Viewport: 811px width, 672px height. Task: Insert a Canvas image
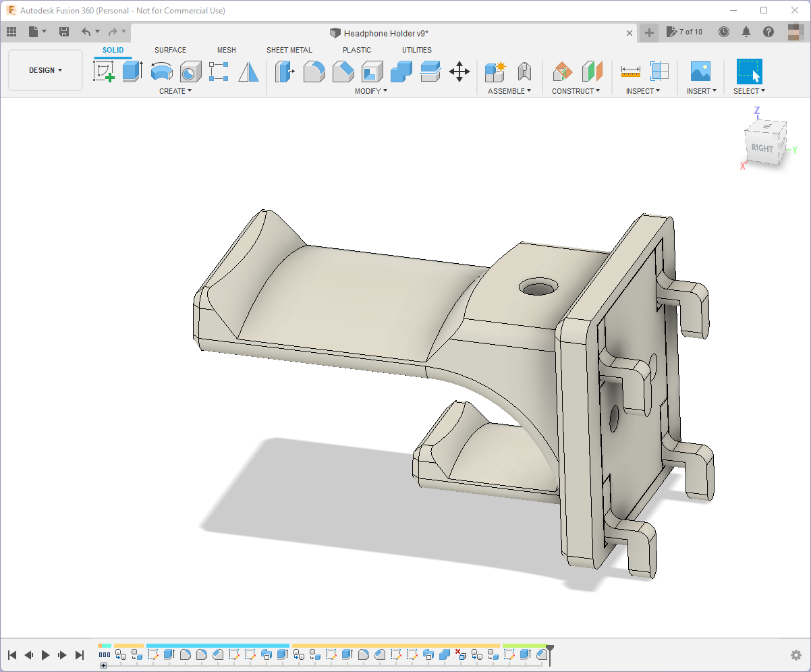pyautogui.click(x=700, y=71)
